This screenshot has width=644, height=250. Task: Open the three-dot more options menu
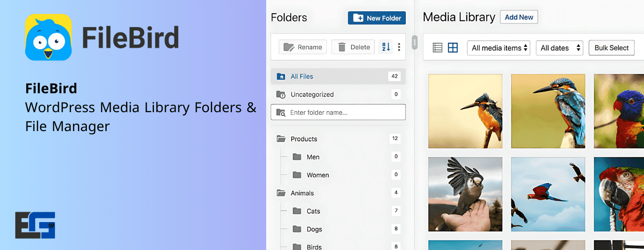pos(399,47)
